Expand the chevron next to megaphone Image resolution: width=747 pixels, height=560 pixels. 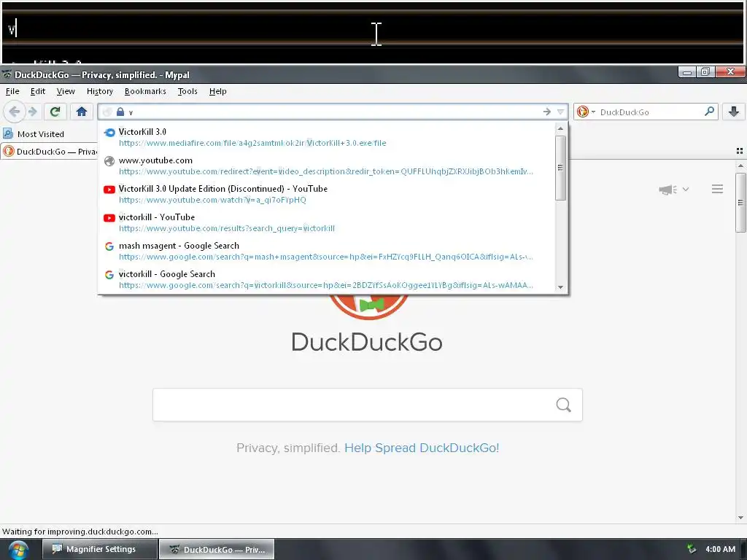point(686,189)
